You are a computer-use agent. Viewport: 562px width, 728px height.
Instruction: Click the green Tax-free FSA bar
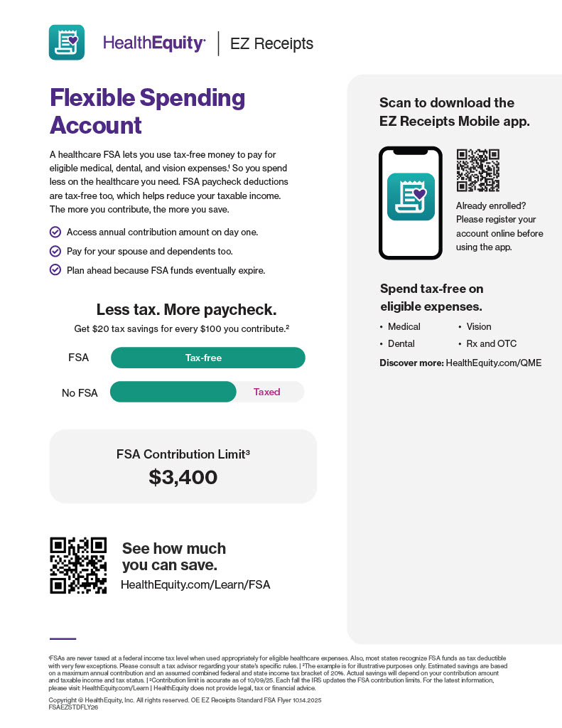tap(207, 358)
